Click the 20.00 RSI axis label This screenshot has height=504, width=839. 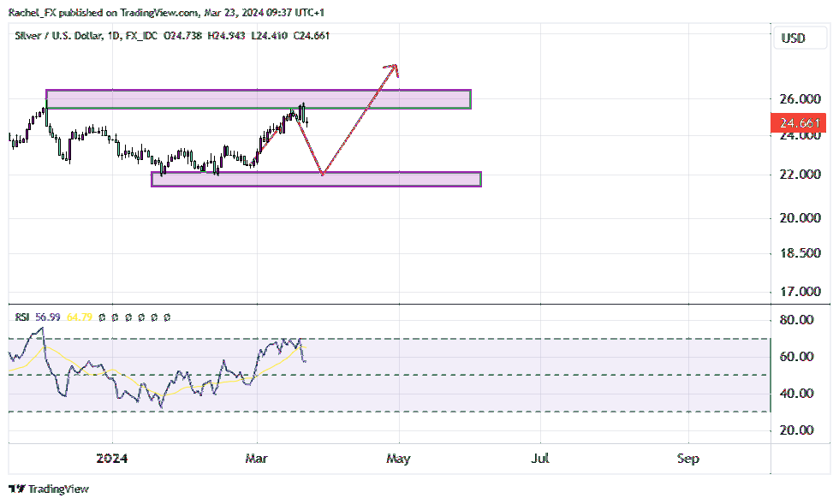(x=797, y=430)
